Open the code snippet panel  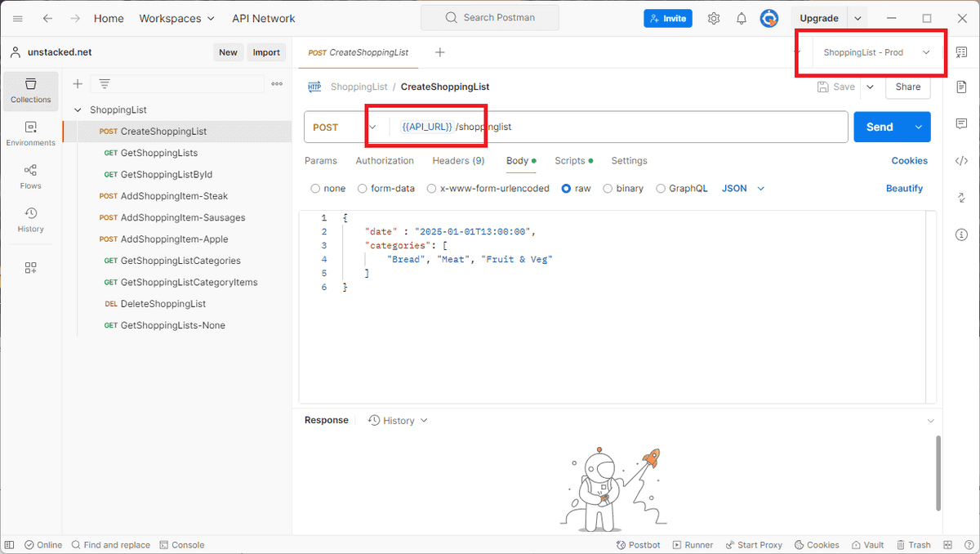tap(961, 159)
